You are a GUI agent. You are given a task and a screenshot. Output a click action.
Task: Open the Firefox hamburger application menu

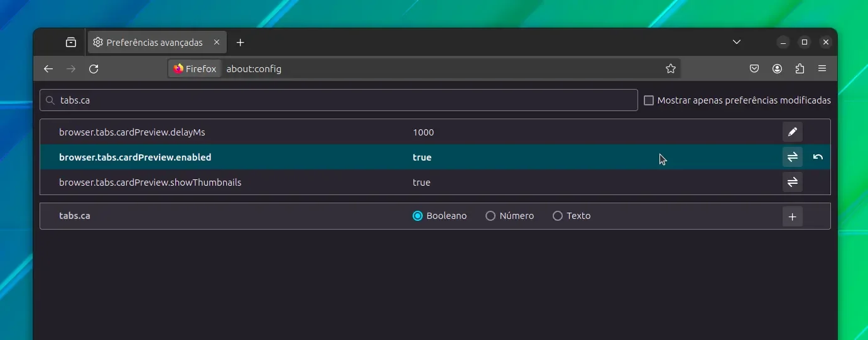[x=822, y=69]
